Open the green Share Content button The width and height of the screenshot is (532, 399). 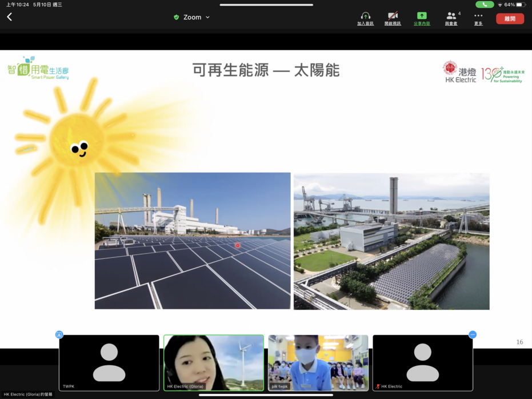(x=422, y=18)
